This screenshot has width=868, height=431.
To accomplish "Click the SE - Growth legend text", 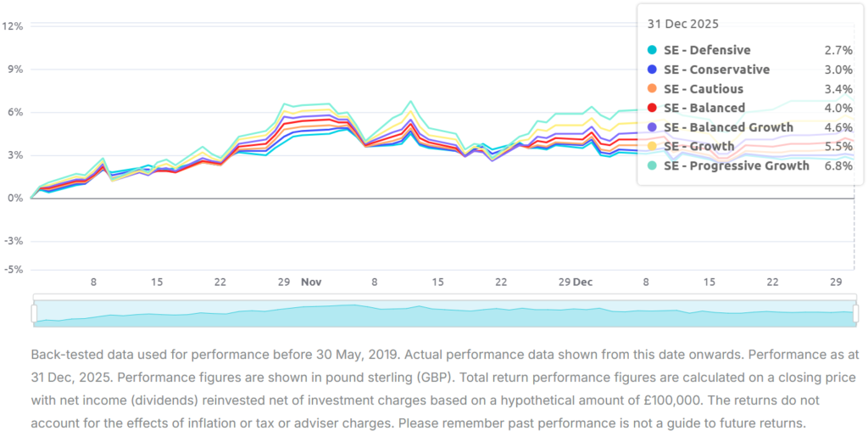I will point(698,147).
